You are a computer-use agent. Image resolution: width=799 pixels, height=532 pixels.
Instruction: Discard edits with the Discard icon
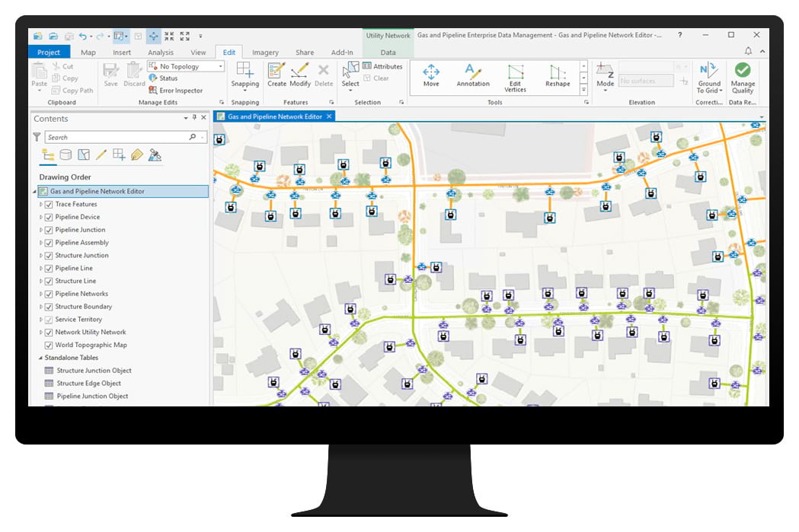(134, 75)
